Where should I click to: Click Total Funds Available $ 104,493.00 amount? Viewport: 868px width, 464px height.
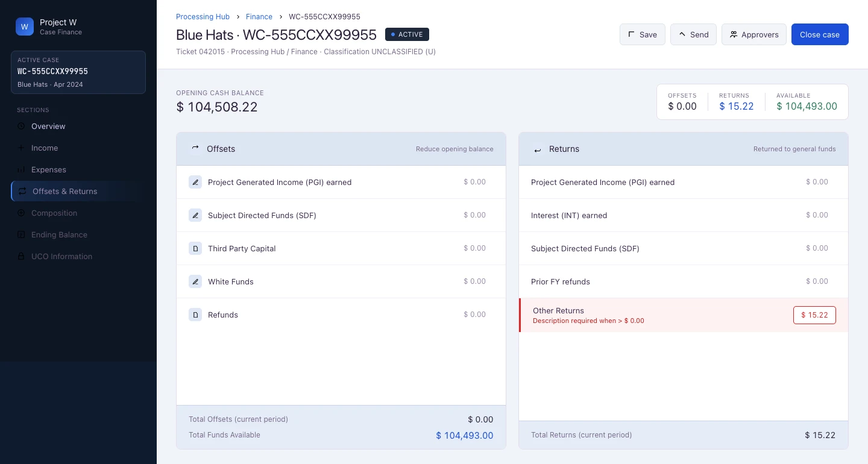tap(465, 436)
